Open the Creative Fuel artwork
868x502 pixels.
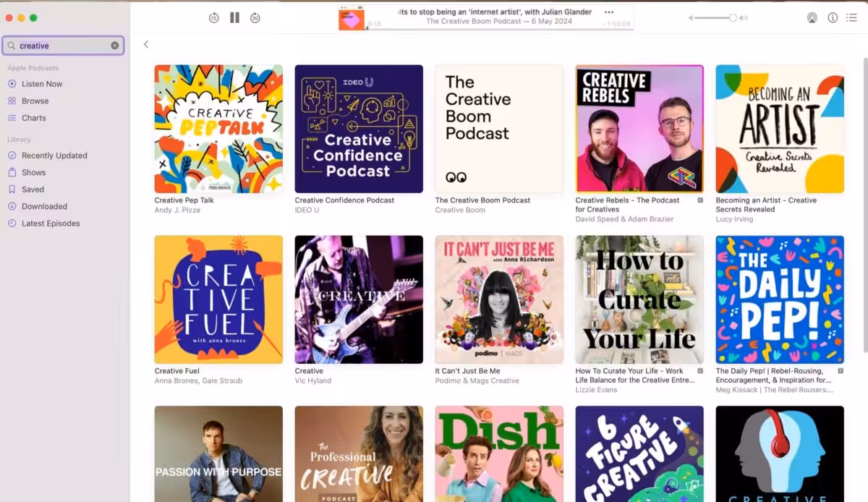pos(218,299)
